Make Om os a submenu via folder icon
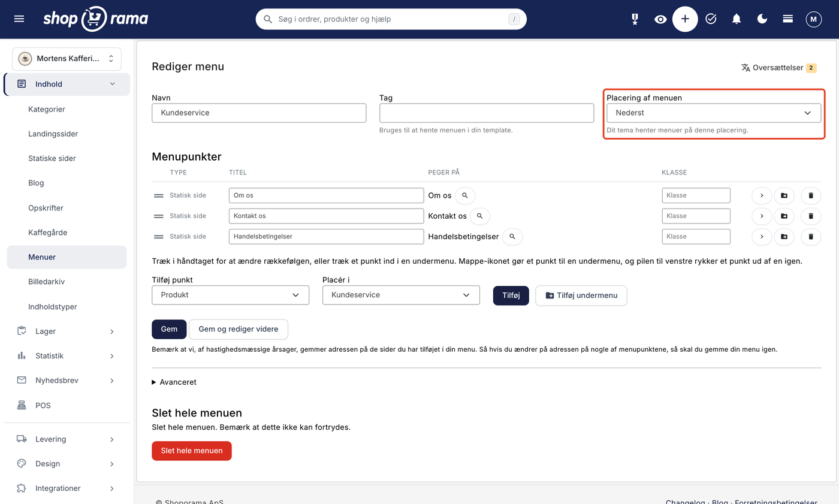Screen dimensions: 839x504 click(x=784, y=195)
